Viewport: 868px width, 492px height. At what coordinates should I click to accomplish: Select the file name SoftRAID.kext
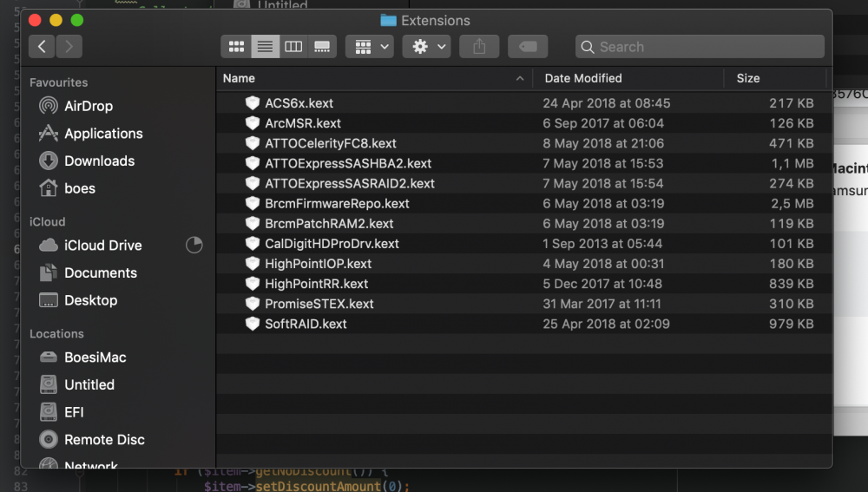(306, 324)
